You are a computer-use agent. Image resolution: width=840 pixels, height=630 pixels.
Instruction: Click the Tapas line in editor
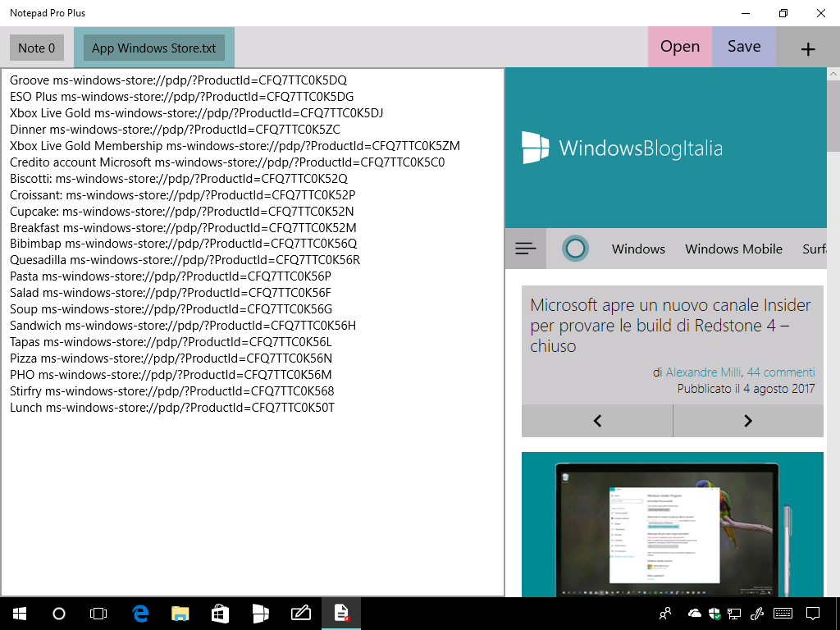pyautogui.click(x=171, y=342)
